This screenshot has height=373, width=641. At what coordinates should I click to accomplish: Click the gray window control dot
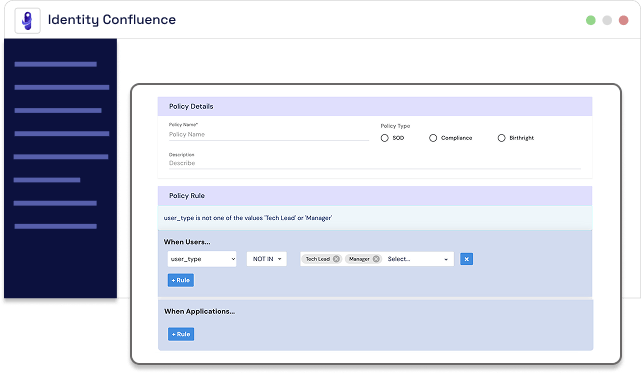[x=607, y=20]
